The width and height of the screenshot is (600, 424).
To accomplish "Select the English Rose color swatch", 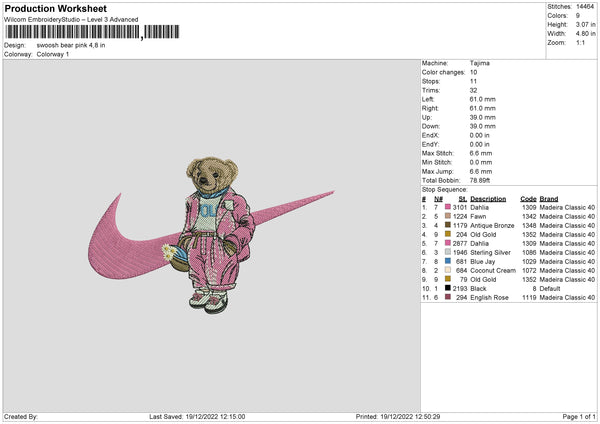I will pyautogui.click(x=448, y=297).
